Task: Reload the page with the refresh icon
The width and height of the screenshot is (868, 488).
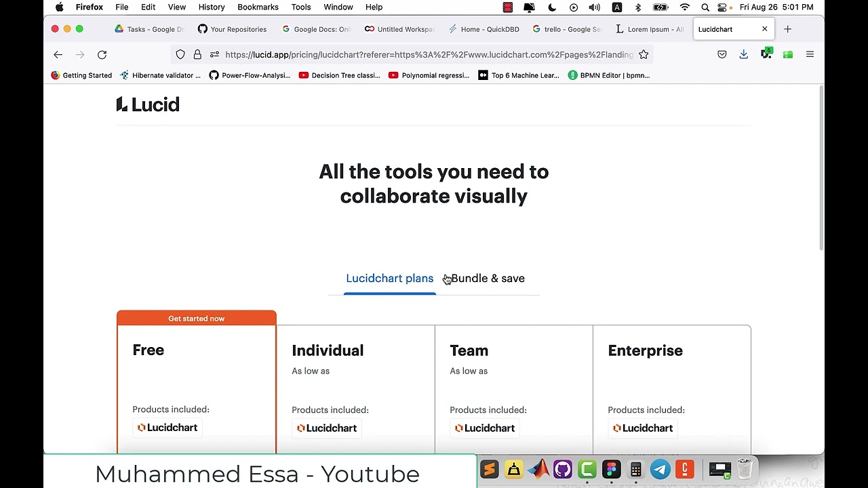Action: pos(102,54)
